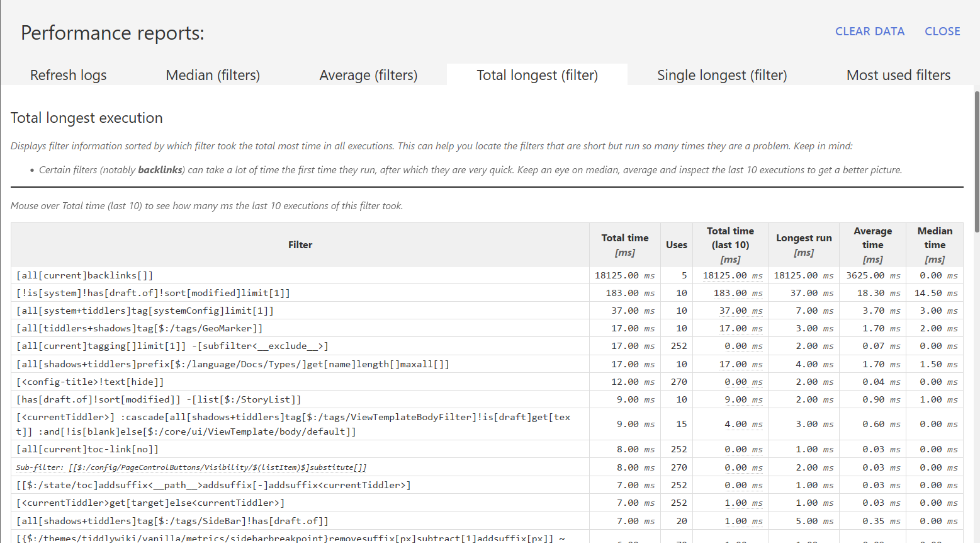
Task: Select the Average (filters) tab
Action: (368, 75)
